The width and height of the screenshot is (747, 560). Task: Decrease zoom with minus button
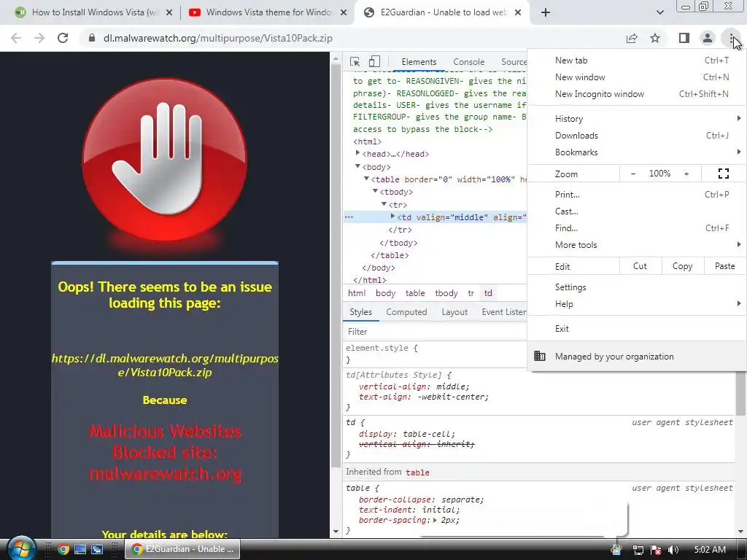(x=633, y=174)
